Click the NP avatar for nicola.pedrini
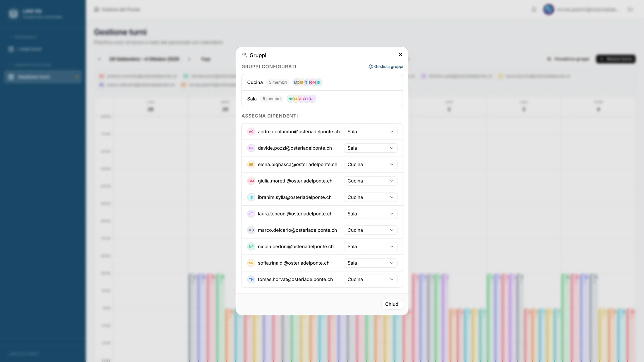Image resolution: width=644 pixels, height=362 pixels. point(251,246)
